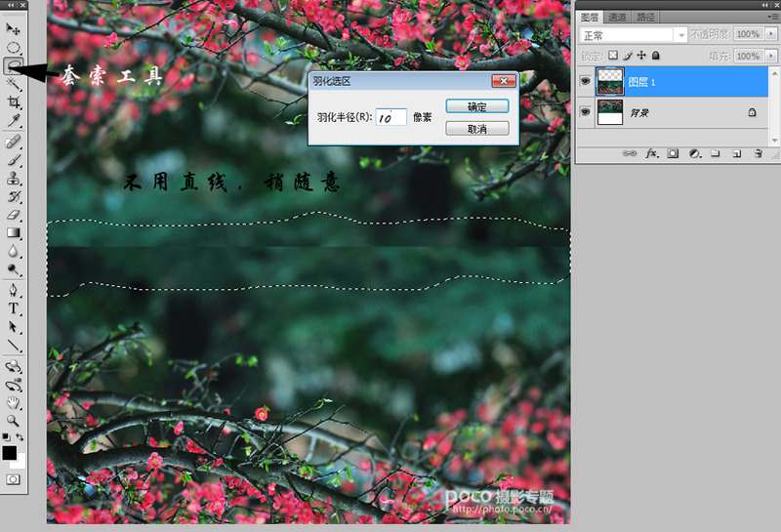
Task: Delete layer with trash icon
Action: coord(759,153)
